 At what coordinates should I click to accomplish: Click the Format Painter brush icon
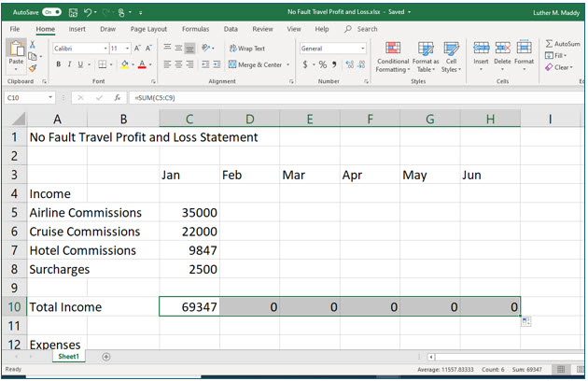33,68
